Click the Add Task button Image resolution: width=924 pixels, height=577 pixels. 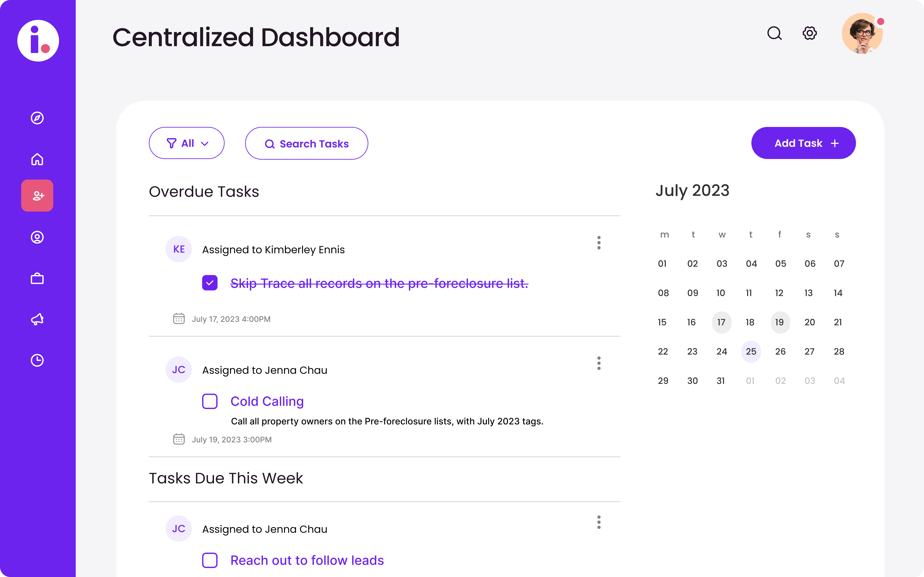(803, 143)
